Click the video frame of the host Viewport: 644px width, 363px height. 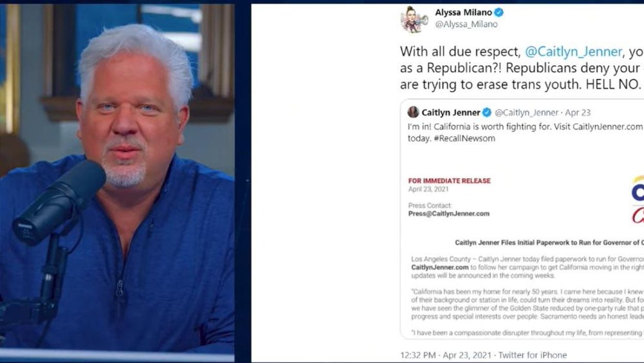point(117,181)
